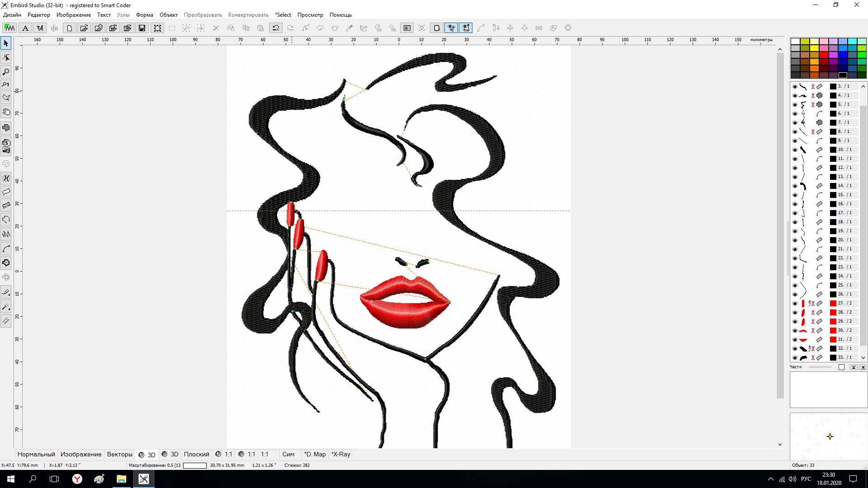Switch to X-Ray view mode
Screen dimensions: 868x488
340,454
